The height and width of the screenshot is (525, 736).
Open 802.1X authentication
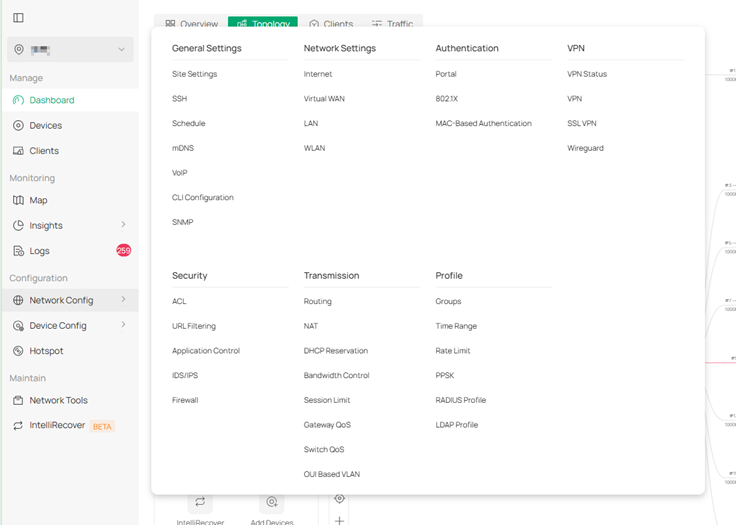446,99
